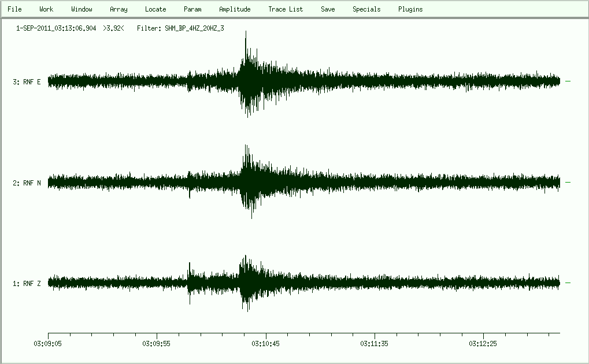Click the 03:09:55 time axis label
Image resolution: width=589 pixels, height=364 pixels.
click(157, 343)
